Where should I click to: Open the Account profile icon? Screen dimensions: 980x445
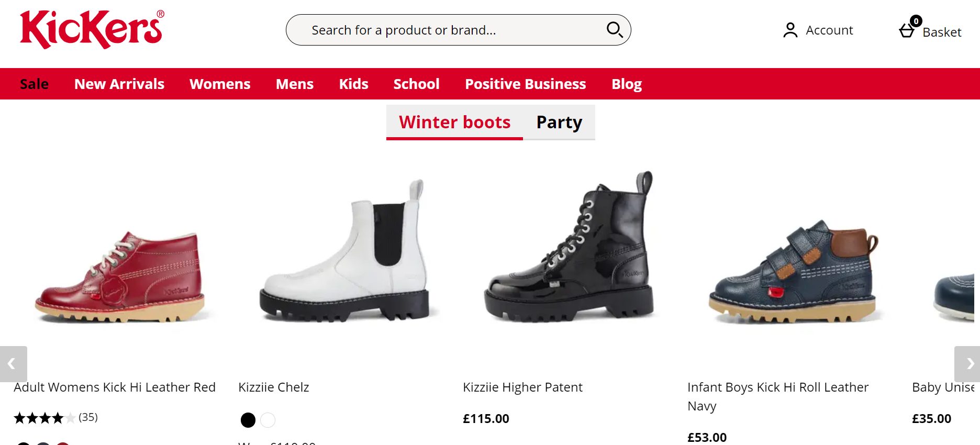[x=790, y=30]
